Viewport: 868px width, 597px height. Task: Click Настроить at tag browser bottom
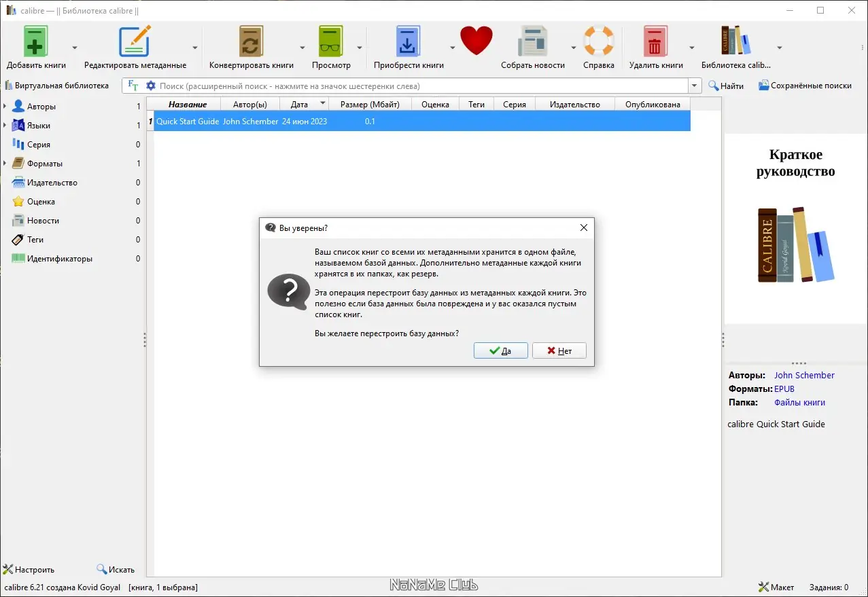coord(29,570)
